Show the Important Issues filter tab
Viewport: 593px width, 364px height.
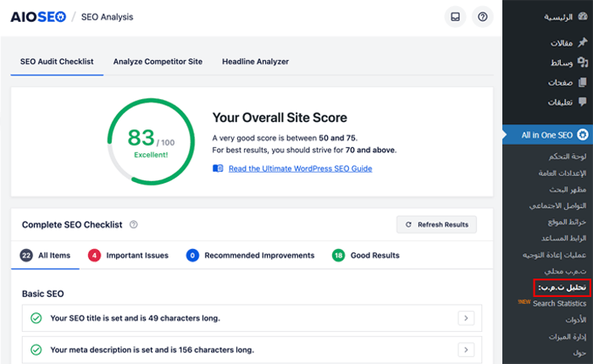point(128,256)
